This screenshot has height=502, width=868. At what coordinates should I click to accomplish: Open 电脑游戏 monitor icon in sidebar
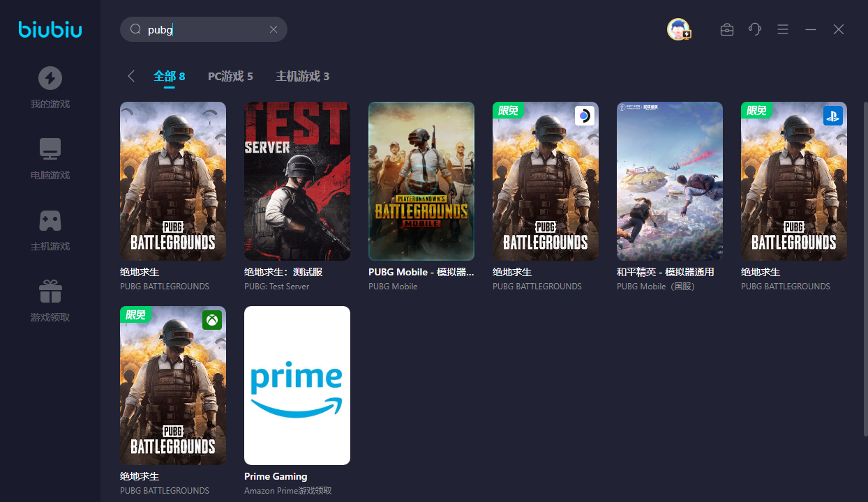[x=50, y=149]
